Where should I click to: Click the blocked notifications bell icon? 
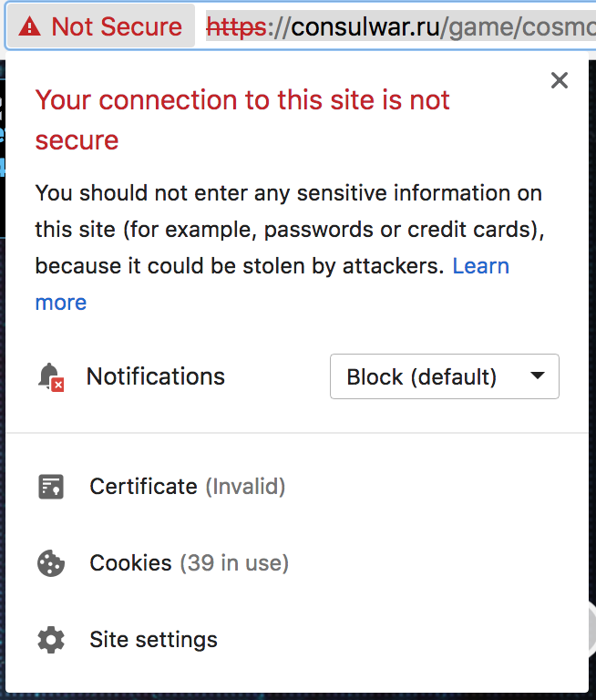point(50,376)
